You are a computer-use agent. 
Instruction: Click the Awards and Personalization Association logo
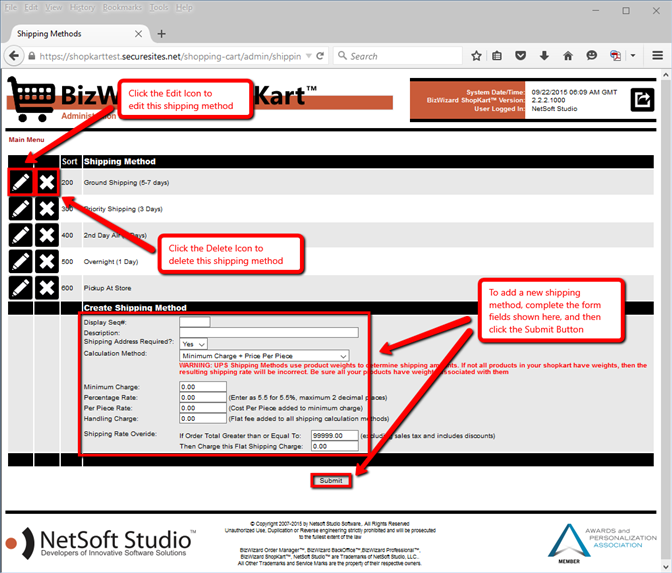click(602, 543)
